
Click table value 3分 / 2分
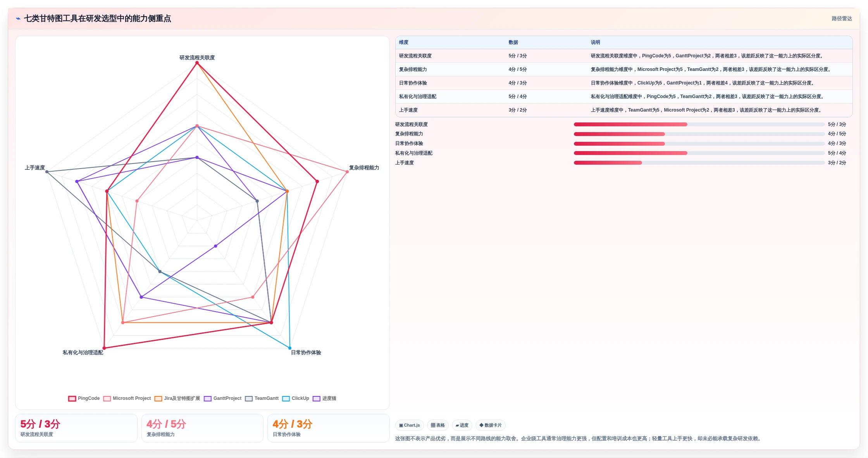click(518, 110)
